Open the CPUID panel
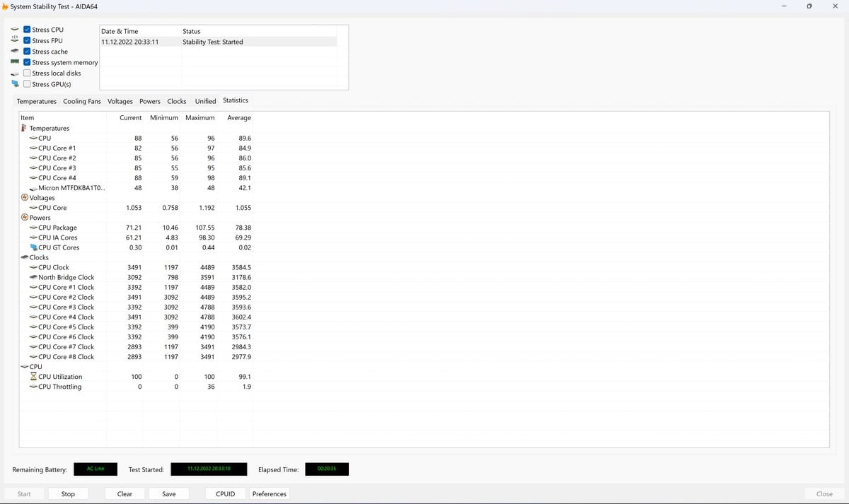849x504 pixels. [225, 494]
